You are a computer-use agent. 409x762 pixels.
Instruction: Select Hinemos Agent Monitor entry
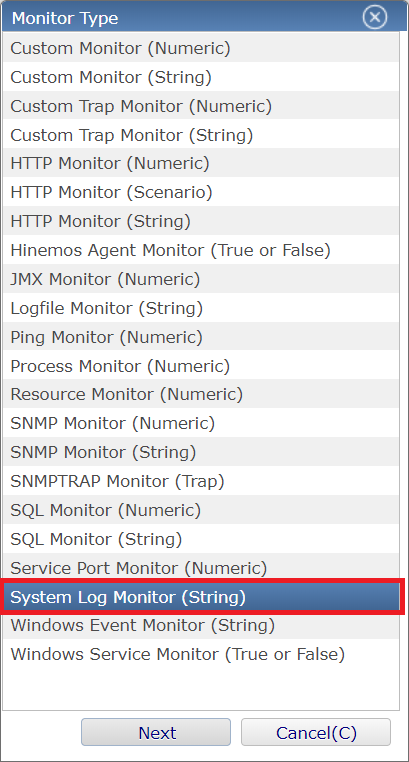pos(201,250)
